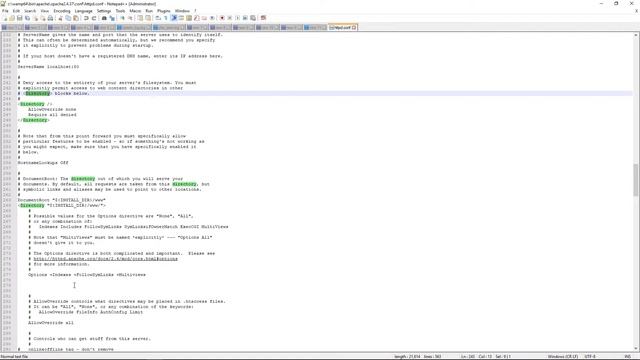Click the Stop Recording macro icon

[x=230, y=18]
